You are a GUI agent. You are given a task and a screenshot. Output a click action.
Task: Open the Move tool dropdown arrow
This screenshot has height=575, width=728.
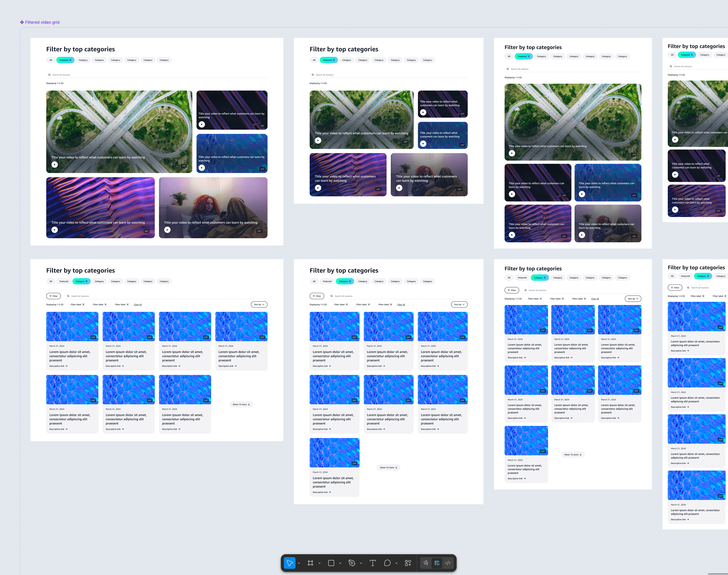[x=299, y=563]
